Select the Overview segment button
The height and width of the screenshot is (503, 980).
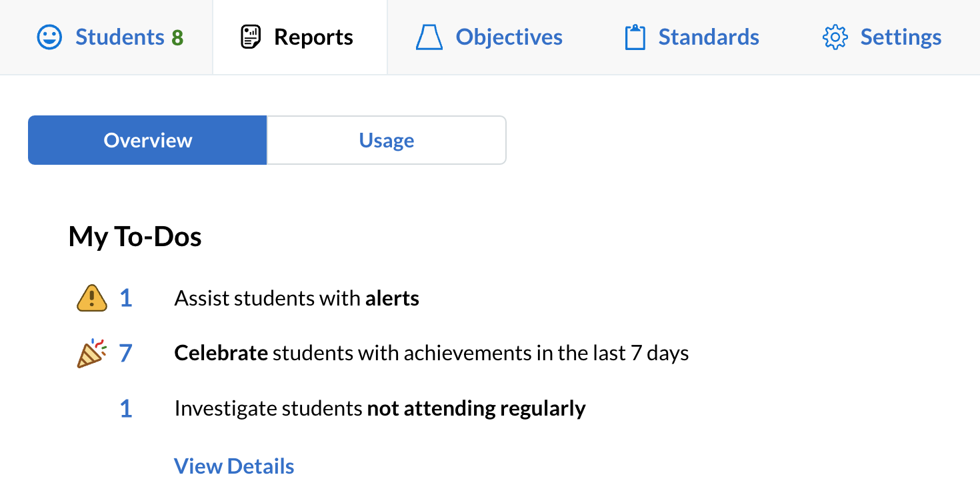(147, 140)
